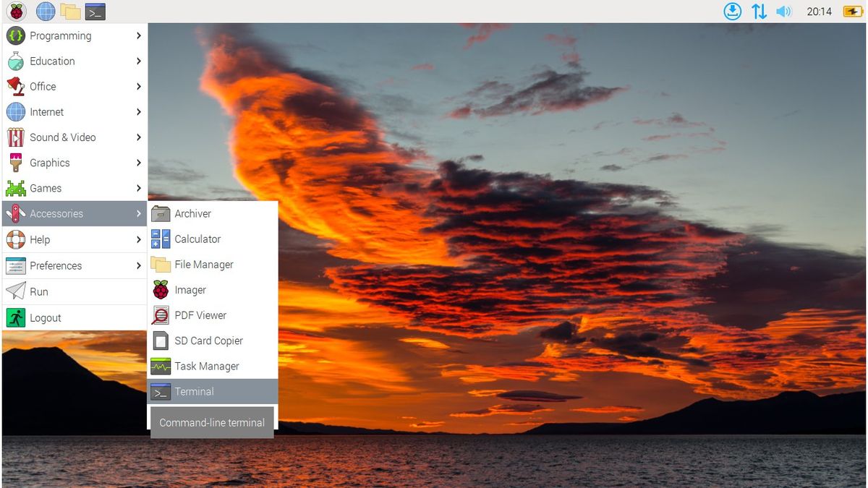
Task: Click the network traffic arrows in the tray
Action: tap(758, 11)
